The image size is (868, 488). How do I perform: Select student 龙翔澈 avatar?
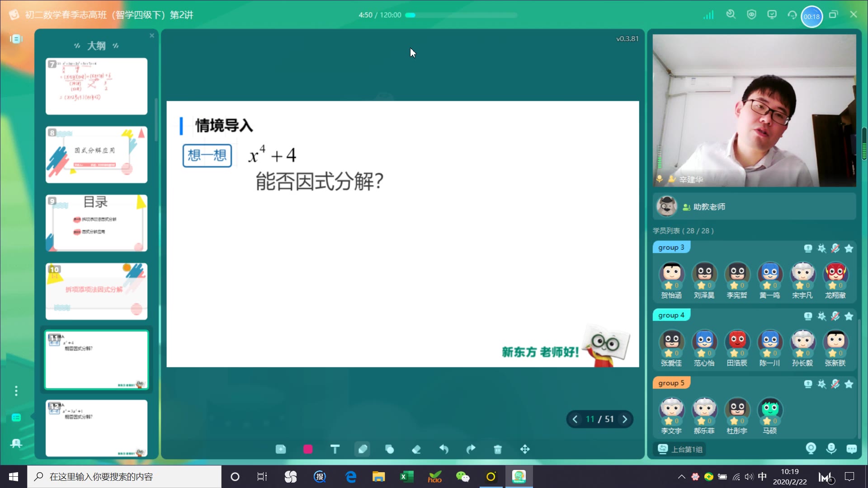coord(835,275)
